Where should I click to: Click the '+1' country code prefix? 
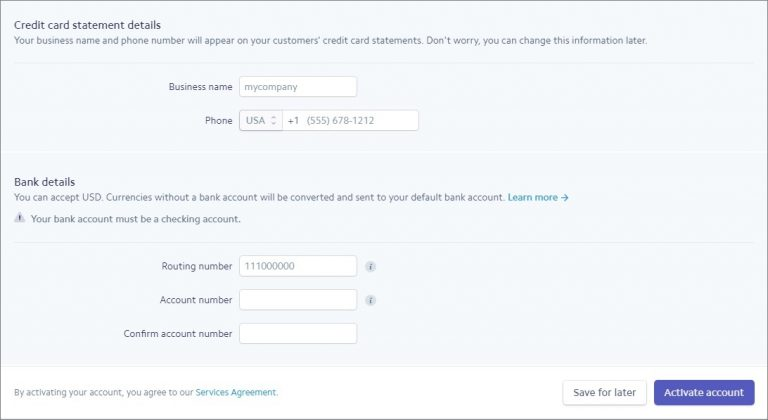coord(293,121)
